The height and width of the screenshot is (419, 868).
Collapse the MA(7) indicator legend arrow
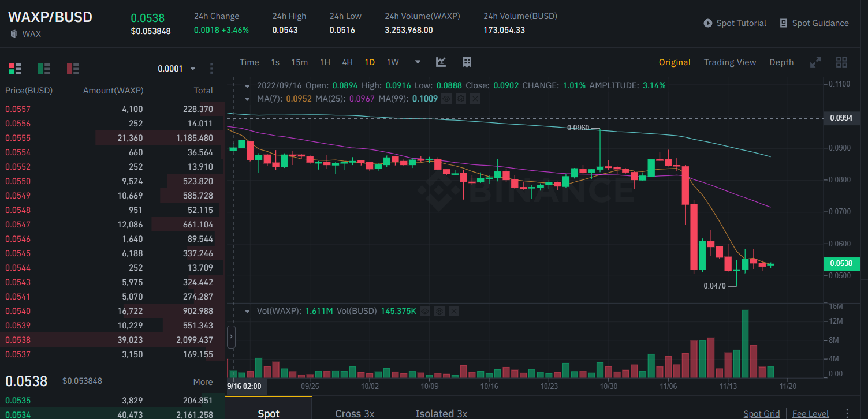pyautogui.click(x=247, y=99)
